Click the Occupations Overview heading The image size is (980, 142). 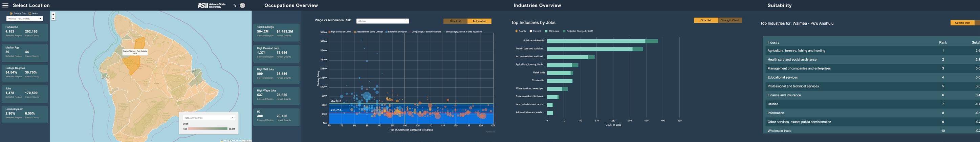click(291, 5)
